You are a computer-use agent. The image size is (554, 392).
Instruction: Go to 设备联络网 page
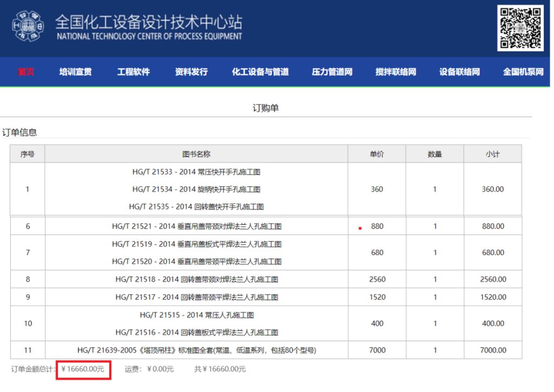tap(459, 72)
